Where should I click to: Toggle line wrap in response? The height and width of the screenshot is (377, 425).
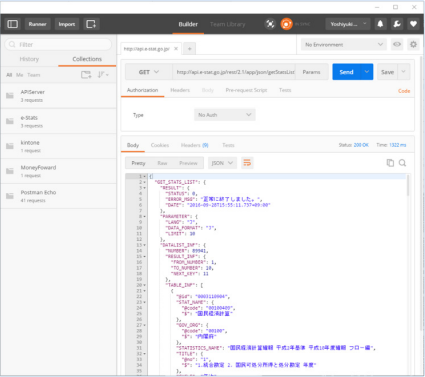click(247, 163)
